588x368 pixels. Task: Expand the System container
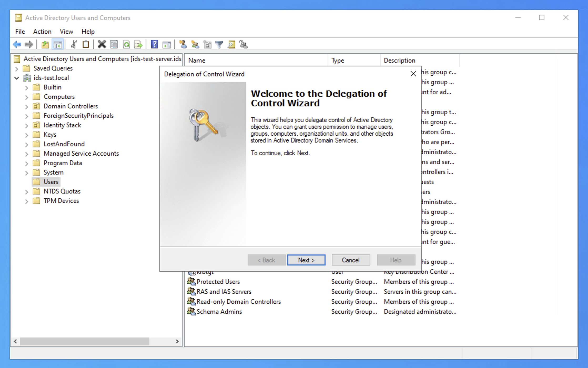27,173
